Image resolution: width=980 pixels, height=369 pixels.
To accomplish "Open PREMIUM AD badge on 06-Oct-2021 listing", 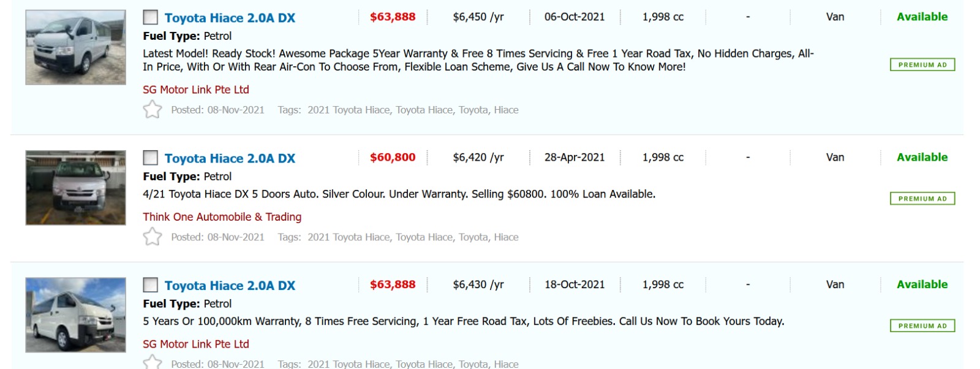I will (922, 65).
